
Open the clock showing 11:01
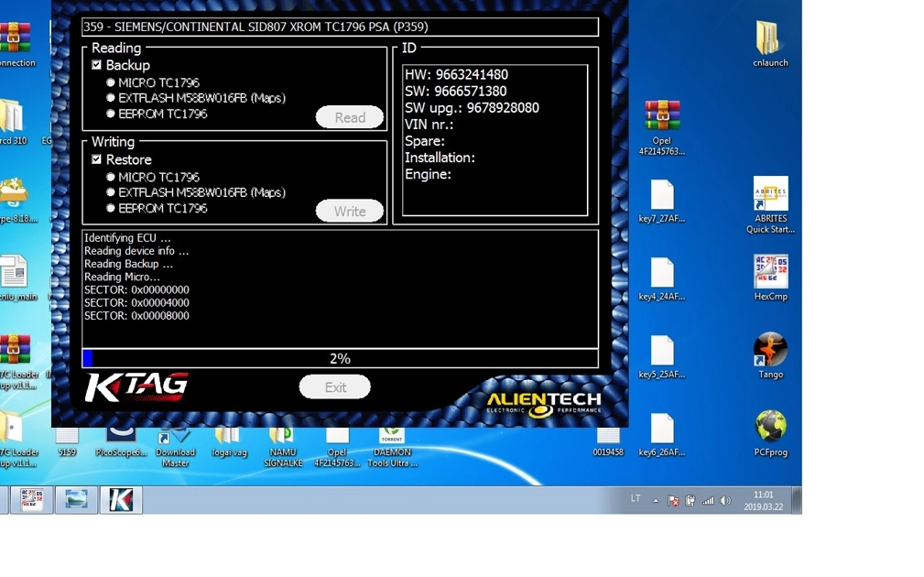[x=763, y=500]
